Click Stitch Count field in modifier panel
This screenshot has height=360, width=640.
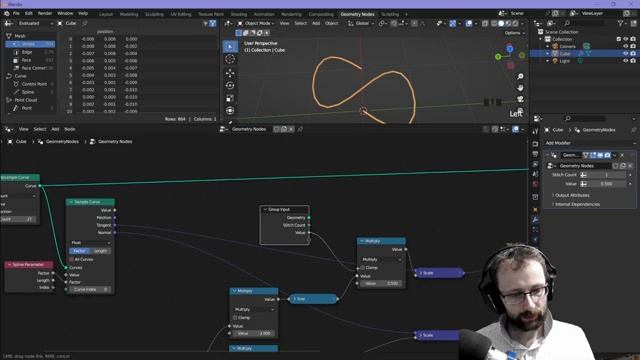(603, 175)
